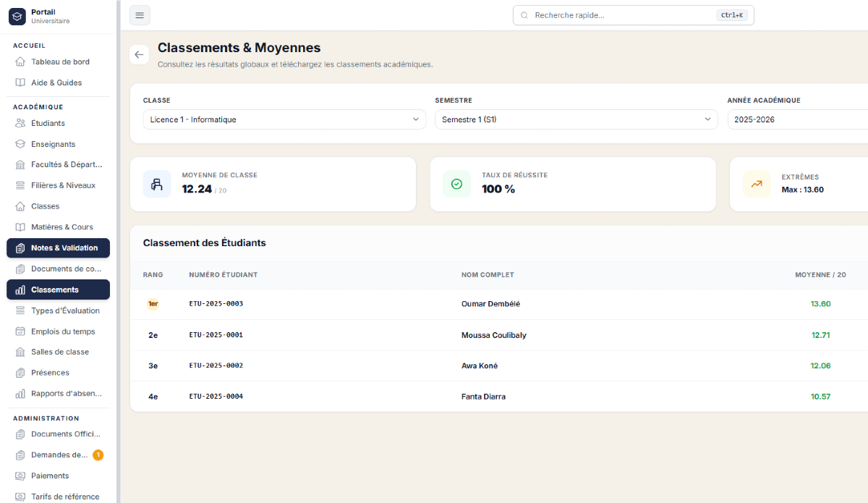Viewport: 868px width, 503px height.
Task: Click the average 12.06
Action: click(820, 365)
